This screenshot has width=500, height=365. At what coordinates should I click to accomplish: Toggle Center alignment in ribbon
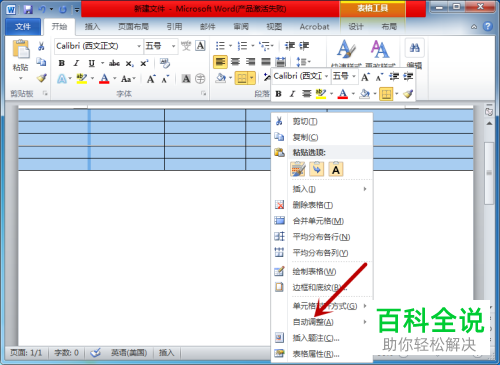coord(235,62)
